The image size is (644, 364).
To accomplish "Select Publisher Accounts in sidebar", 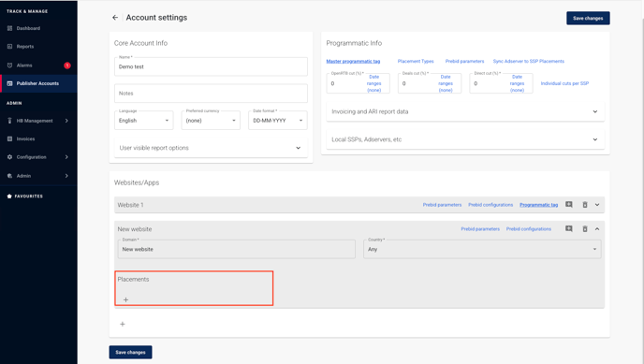I will click(x=37, y=83).
